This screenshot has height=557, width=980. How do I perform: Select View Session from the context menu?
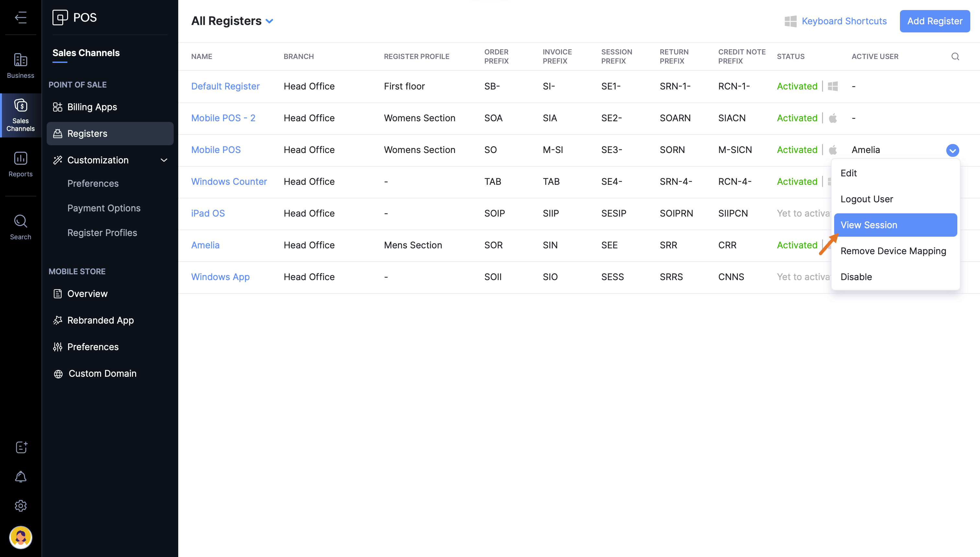895,225
